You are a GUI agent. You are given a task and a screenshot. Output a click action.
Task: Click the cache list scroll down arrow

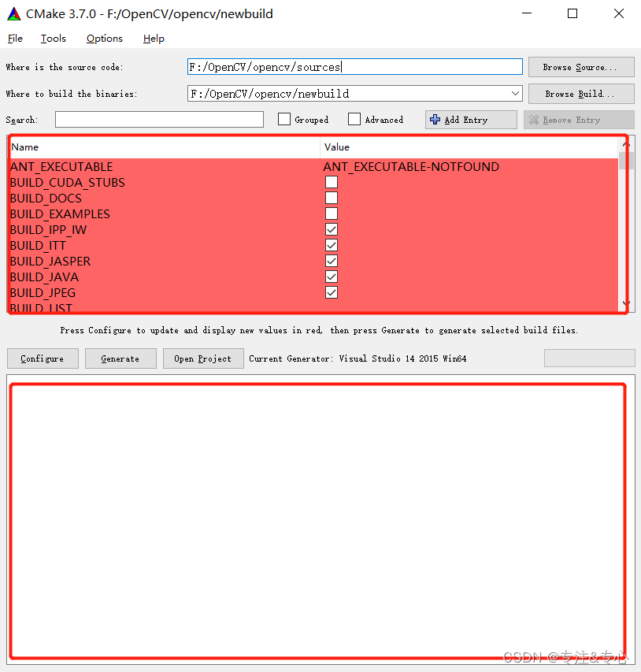click(626, 303)
